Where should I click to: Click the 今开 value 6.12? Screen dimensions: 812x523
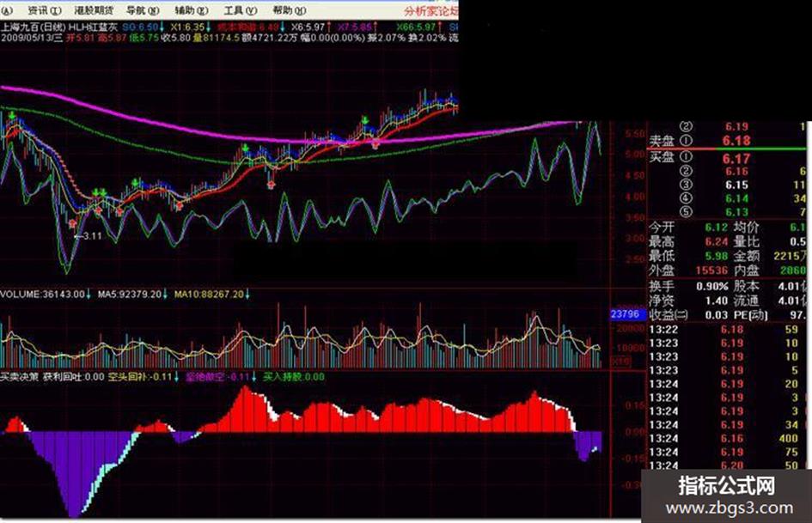pos(716,228)
